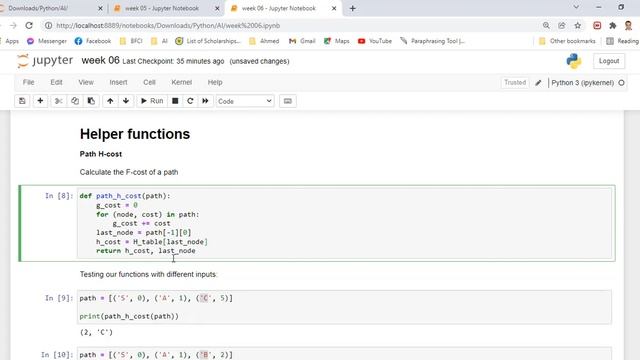
Task: Go forward in browser history
Action: [13, 25]
